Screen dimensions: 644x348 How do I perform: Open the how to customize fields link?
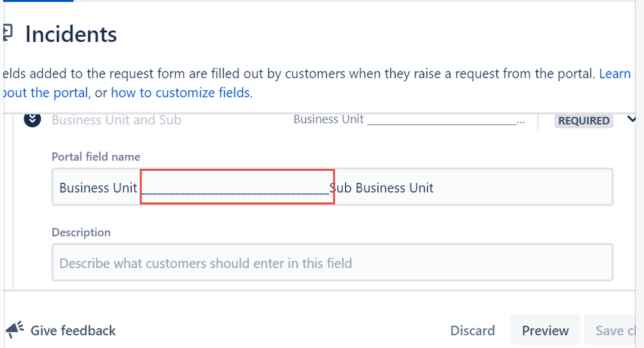[x=180, y=93]
